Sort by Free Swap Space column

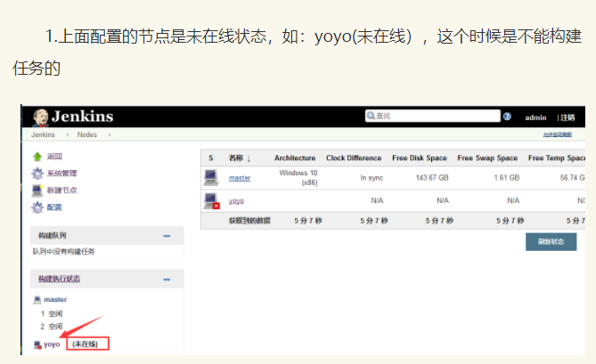click(x=487, y=158)
